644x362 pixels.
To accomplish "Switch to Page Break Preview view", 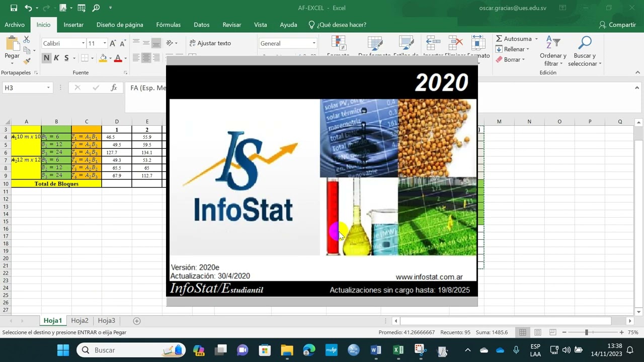I will [x=552, y=332].
